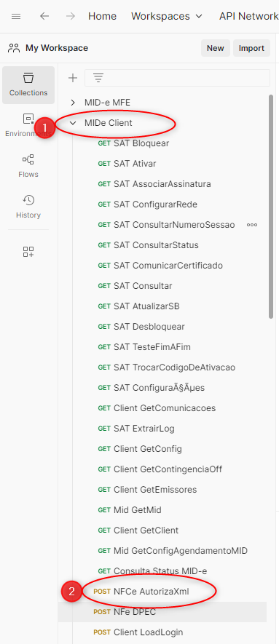279x644 pixels.
Task: Click the Import button
Action: pos(251,48)
